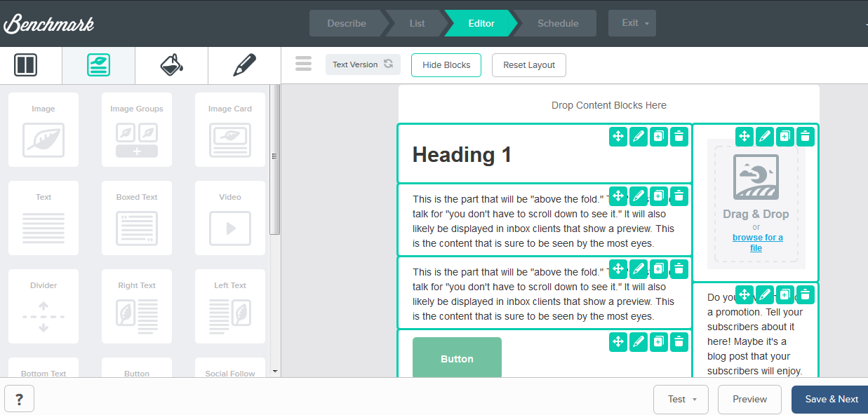Open the Test dropdown menu
The width and height of the screenshot is (868, 415).
[x=681, y=399]
